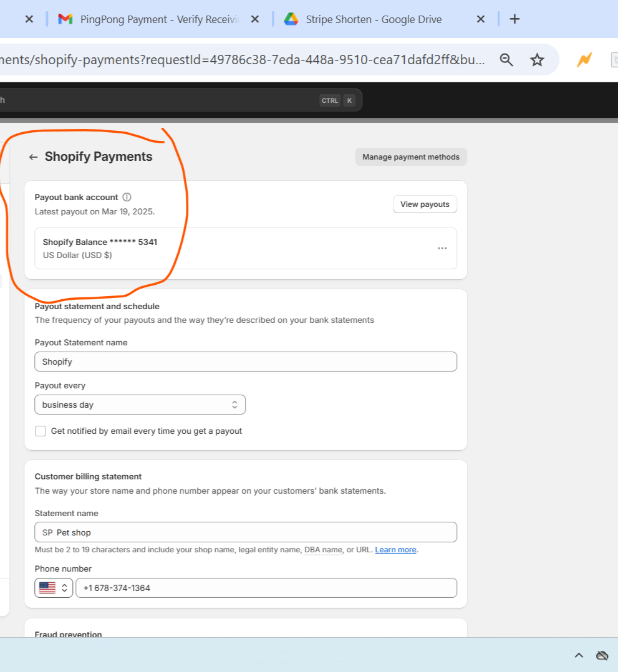Bookmark this page with the star icon

pos(537,60)
